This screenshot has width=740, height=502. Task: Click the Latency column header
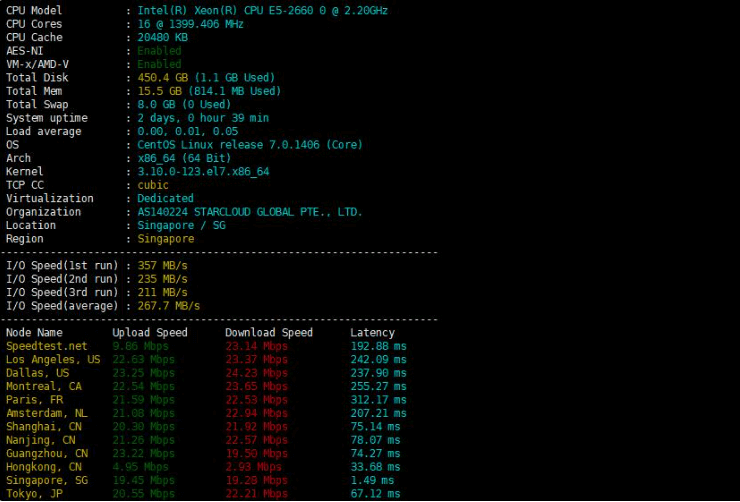[x=372, y=333]
